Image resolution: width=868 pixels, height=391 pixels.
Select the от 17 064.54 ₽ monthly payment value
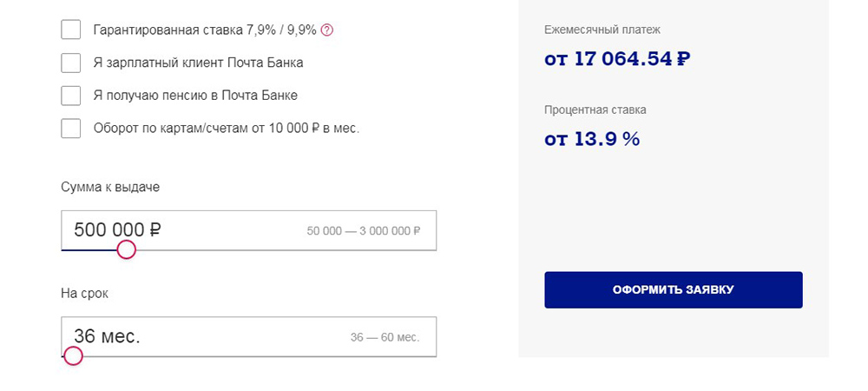617,59
